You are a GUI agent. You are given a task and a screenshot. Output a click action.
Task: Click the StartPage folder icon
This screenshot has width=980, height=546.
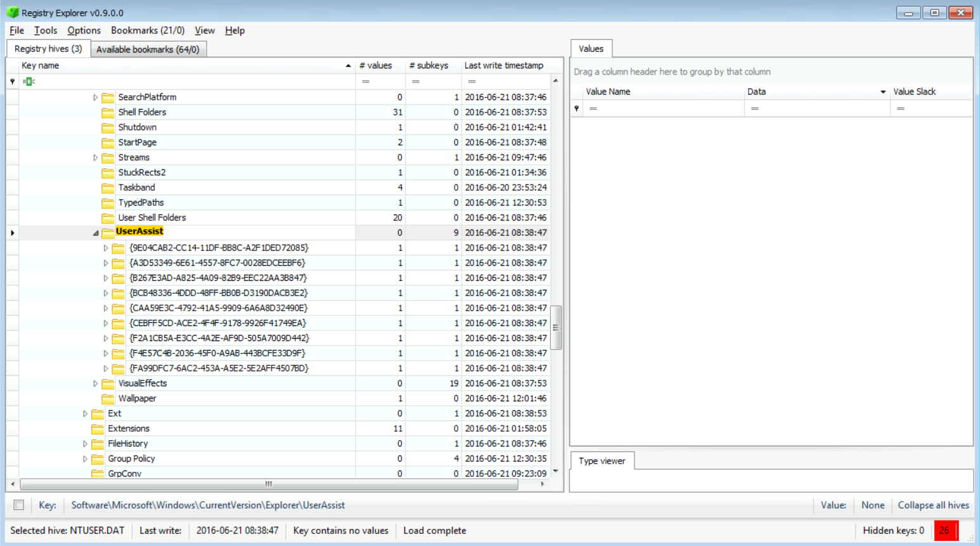click(x=108, y=143)
